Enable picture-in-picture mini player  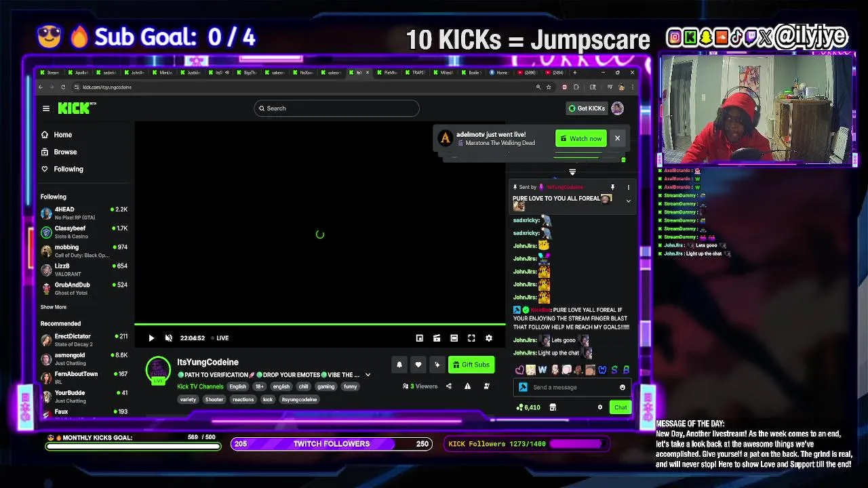tap(420, 338)
